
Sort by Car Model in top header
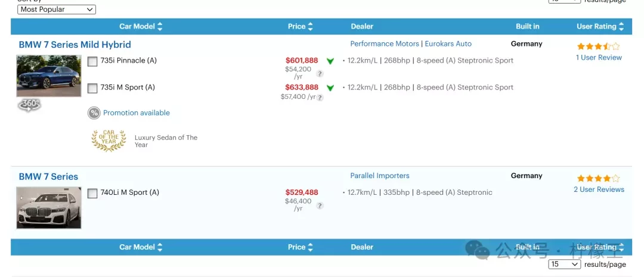[x=141, y=26]
